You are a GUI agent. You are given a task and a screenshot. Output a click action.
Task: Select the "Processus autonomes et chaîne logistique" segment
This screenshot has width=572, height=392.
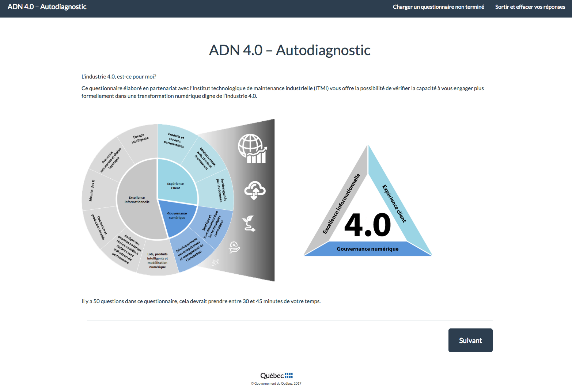(x=111, y=160)
